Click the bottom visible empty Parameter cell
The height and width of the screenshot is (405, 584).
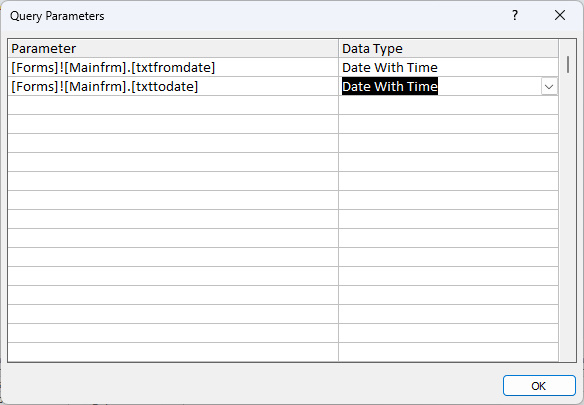tap(173, 352)
